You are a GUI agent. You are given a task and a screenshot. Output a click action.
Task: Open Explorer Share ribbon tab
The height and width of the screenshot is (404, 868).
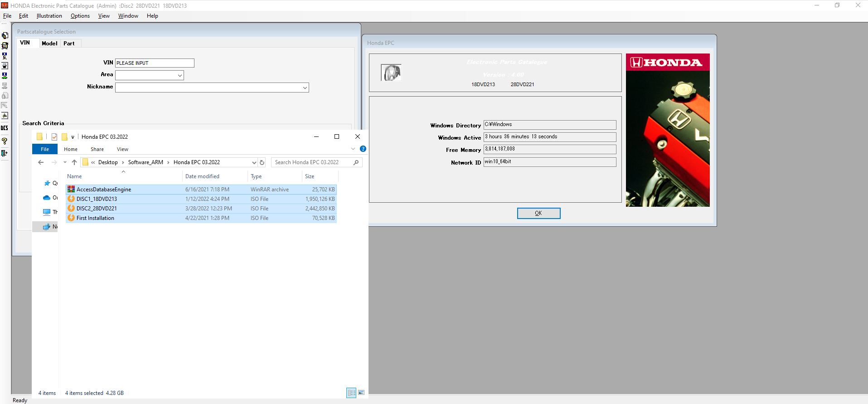pos(97,149)
